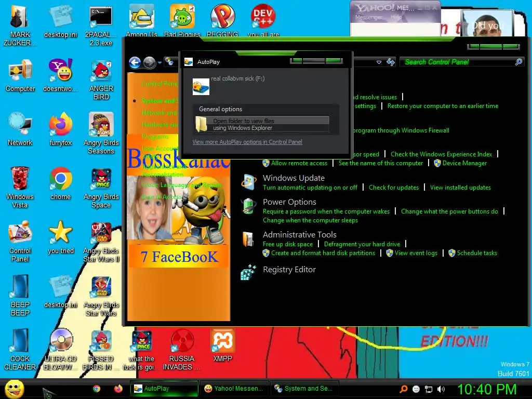532x399 pixels.
Task: Click the forward arrow in Control Panel
Action: 149,62
